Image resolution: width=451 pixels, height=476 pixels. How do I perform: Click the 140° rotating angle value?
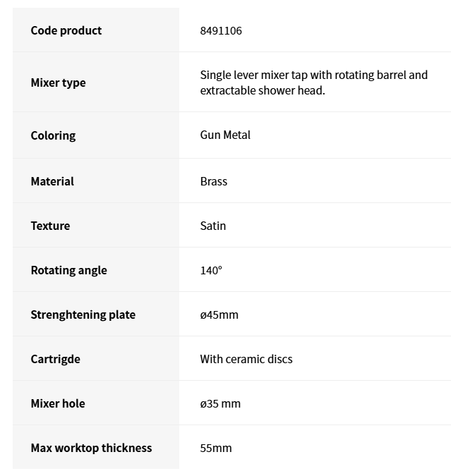[211, 270]
